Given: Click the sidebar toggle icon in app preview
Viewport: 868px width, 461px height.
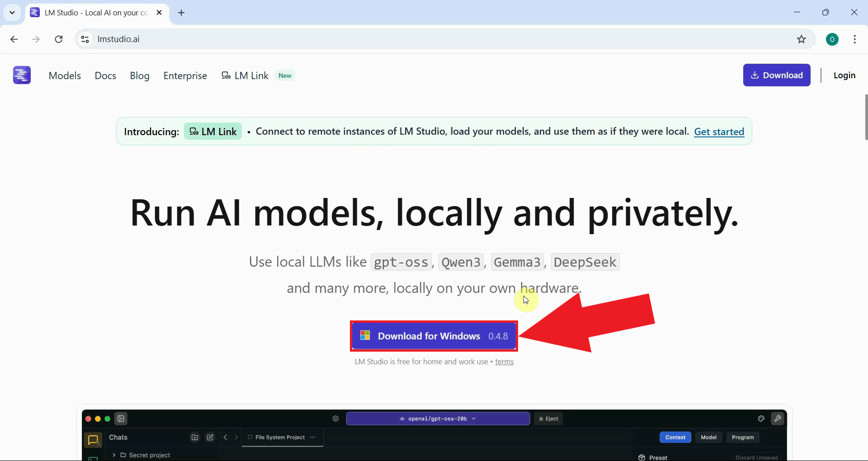Looking at the screenshot, I should (121, 419).
